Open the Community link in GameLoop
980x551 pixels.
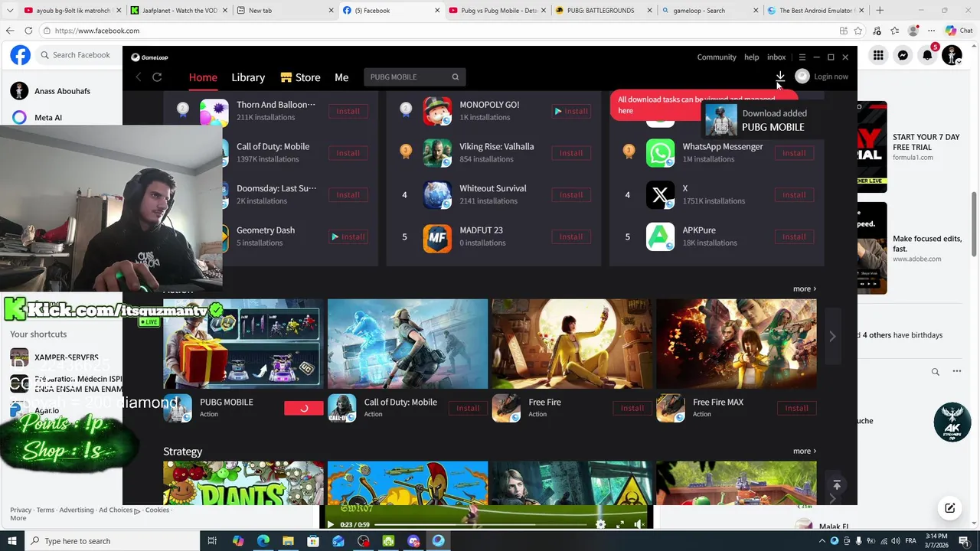(x=717, y=57)
